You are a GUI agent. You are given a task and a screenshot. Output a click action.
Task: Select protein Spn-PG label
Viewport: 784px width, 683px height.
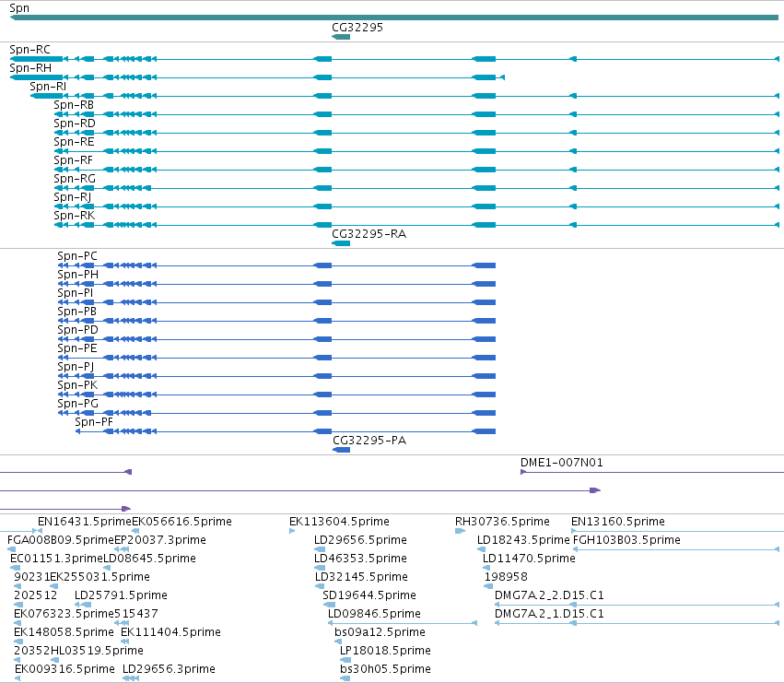click(x=77, y=404)
